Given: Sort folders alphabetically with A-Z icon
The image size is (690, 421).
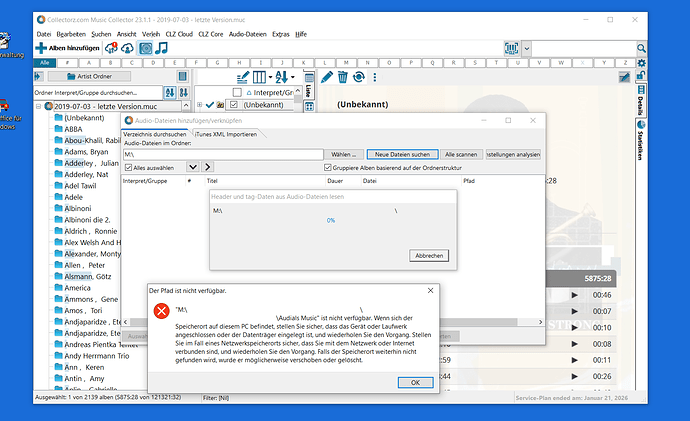Looking at the screenshot, I should [x=170, y=92].
